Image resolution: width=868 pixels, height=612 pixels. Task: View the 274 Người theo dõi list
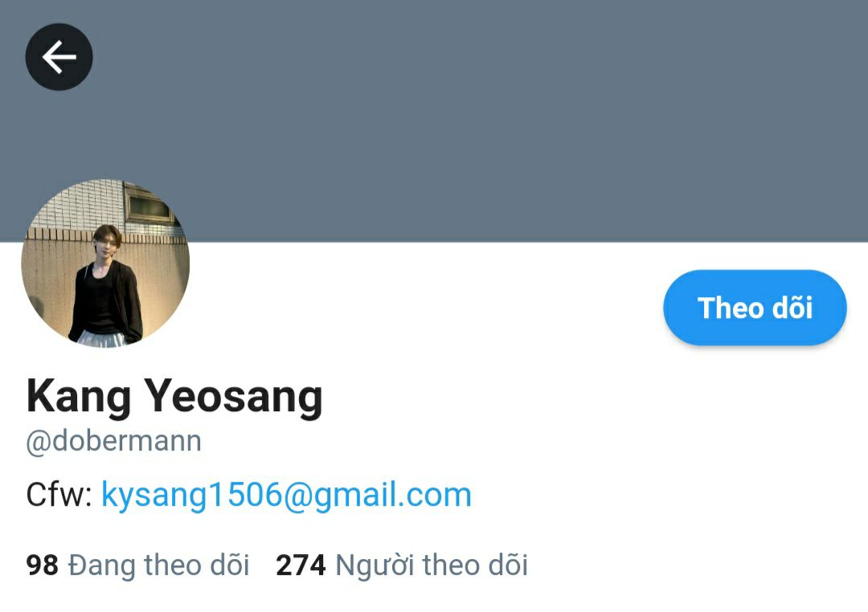coord(402,565)
